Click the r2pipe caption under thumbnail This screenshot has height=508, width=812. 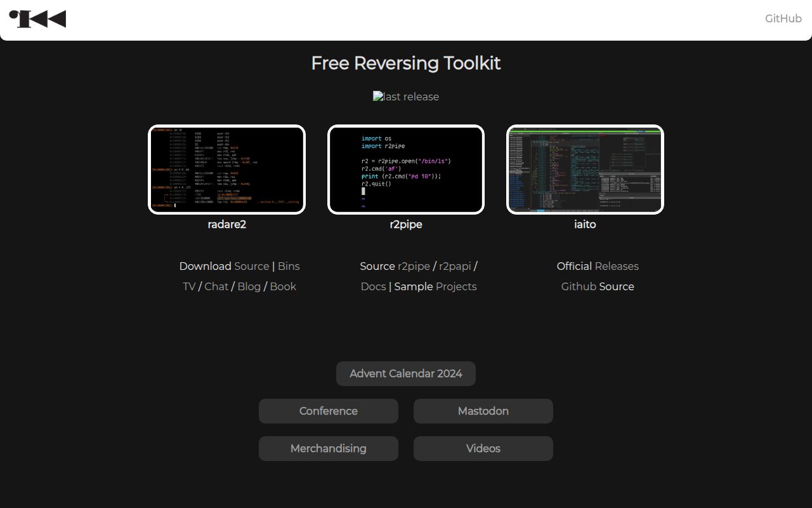pos(406,224)
